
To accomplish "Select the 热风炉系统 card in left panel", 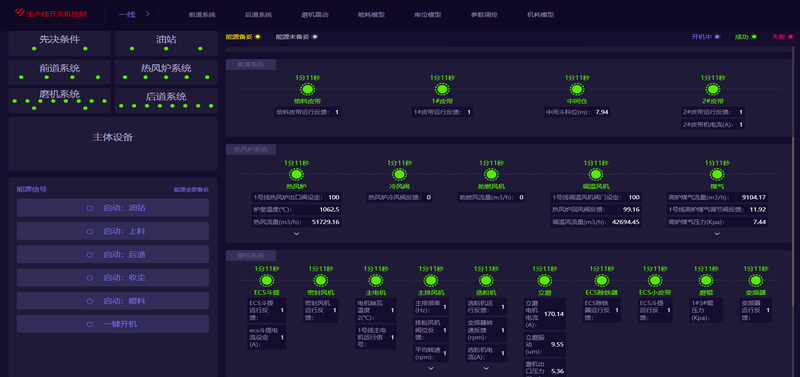I will click(x=166, y=72).
